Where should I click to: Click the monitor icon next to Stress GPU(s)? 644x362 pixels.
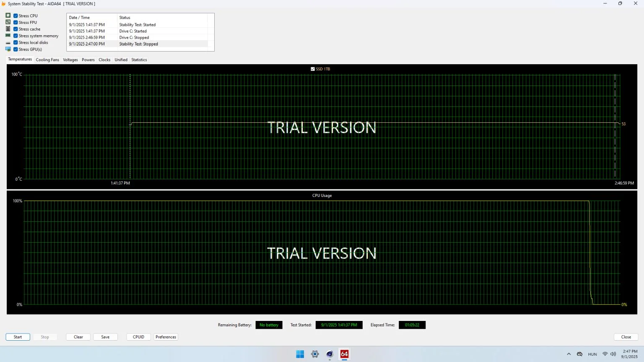(x=8, y=49)
